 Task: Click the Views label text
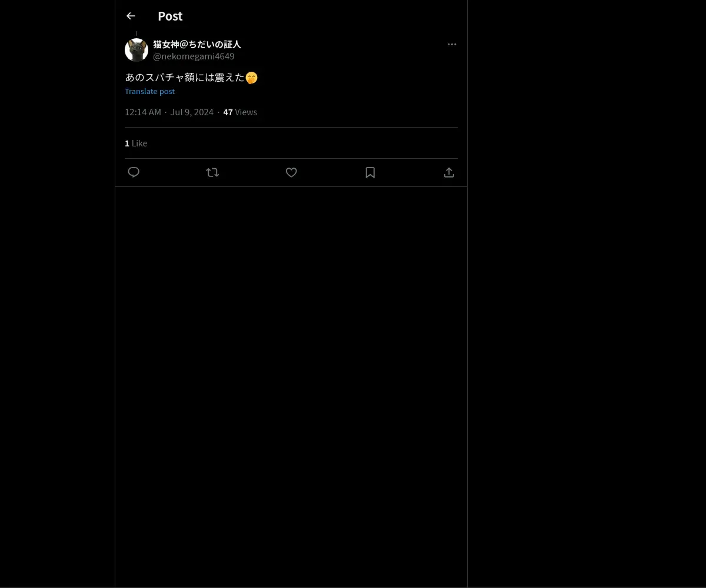click(x=246, y=112)
